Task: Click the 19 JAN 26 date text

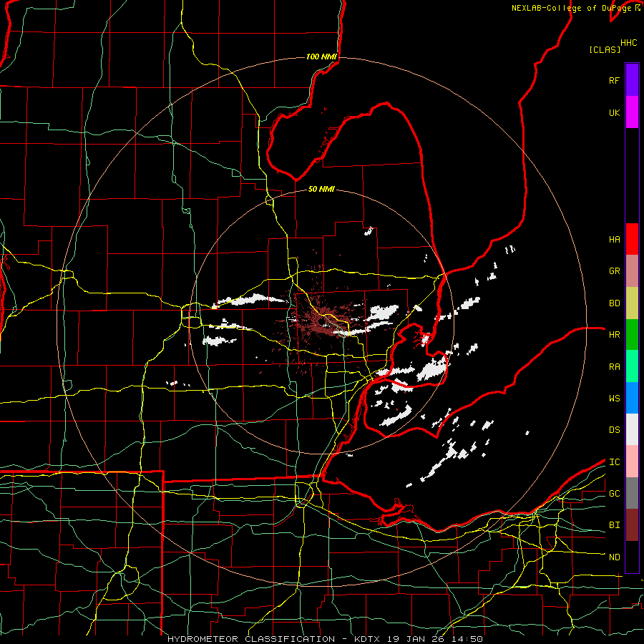Action: coord(416,639)
